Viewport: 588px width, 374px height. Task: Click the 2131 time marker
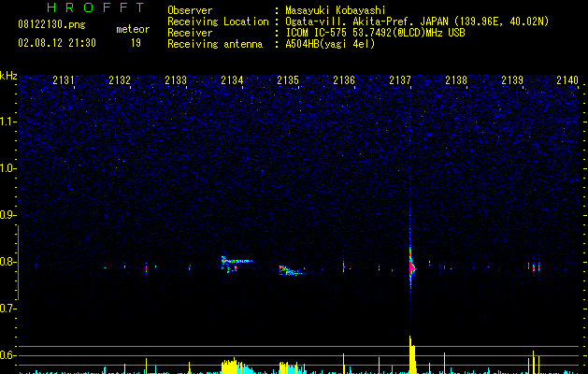64,80
